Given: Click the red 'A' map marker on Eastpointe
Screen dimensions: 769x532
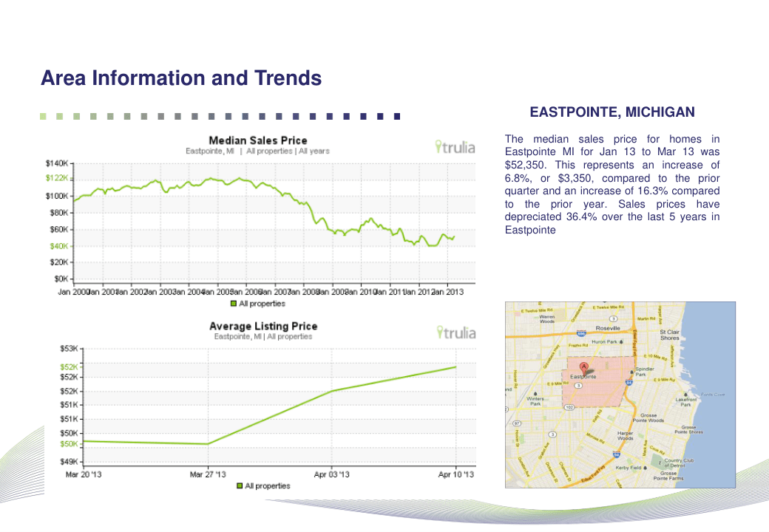Looking at the screenshot, I should [584, 366].
